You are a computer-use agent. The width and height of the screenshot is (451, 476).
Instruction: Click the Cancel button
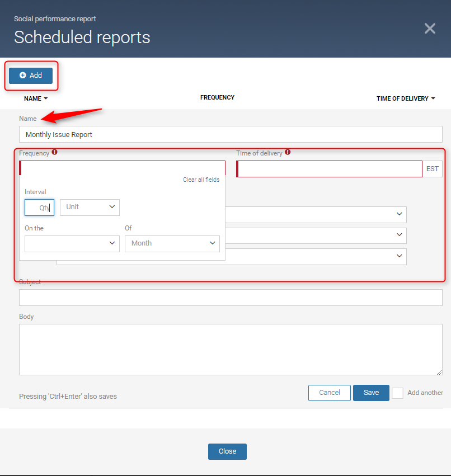[330, 393]
